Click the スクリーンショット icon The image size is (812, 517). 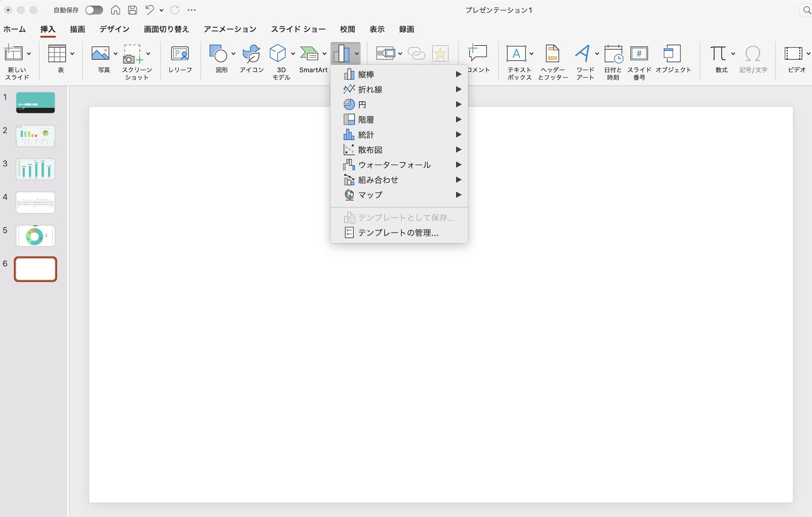pyautogui.click(x=133, y=54)
